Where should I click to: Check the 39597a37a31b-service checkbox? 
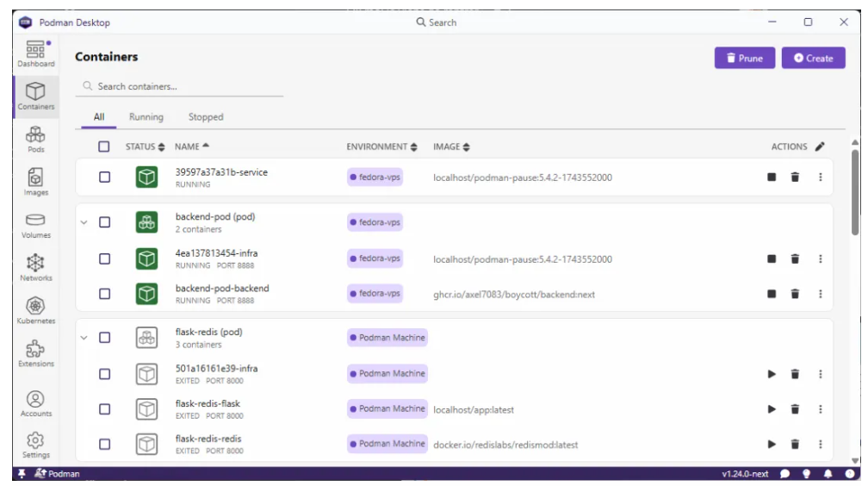tap(104, 177)
